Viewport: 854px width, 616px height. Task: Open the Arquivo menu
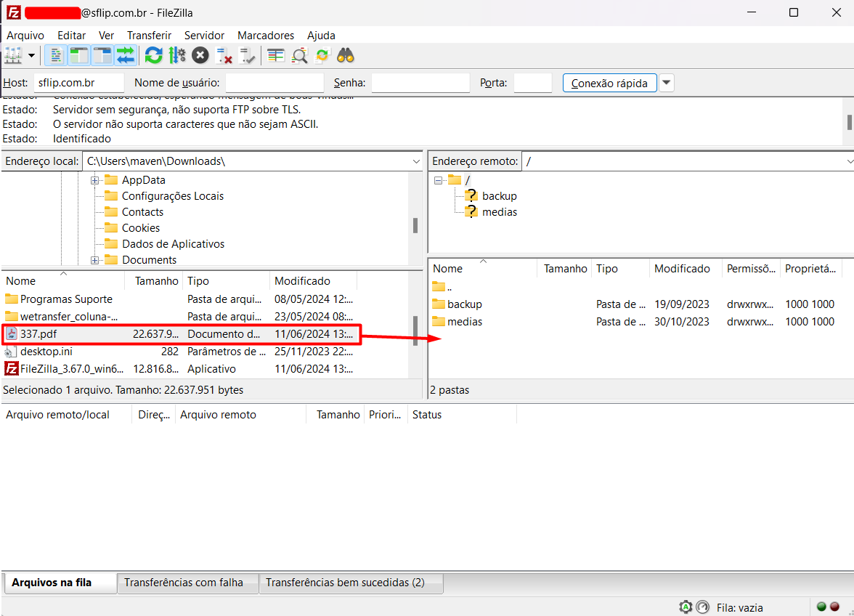coord(25,36)
